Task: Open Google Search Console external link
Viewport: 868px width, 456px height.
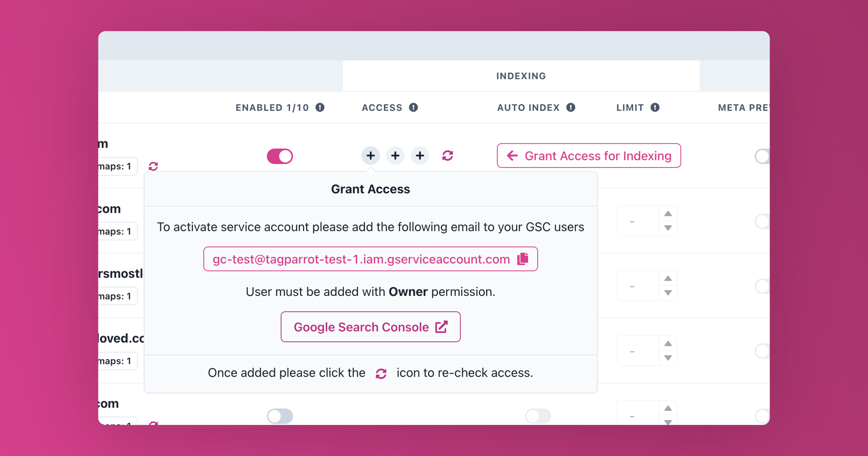Action: [x=370, y=326]
